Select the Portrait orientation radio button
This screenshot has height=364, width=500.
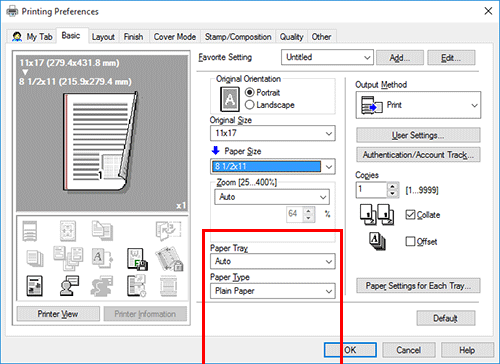(x=250, y=92)
